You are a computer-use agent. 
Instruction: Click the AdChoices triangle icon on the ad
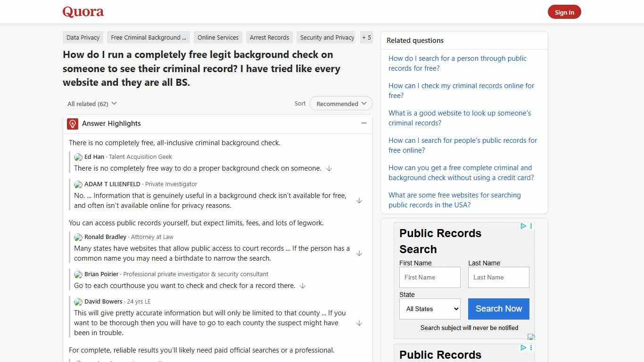point(523,226)
